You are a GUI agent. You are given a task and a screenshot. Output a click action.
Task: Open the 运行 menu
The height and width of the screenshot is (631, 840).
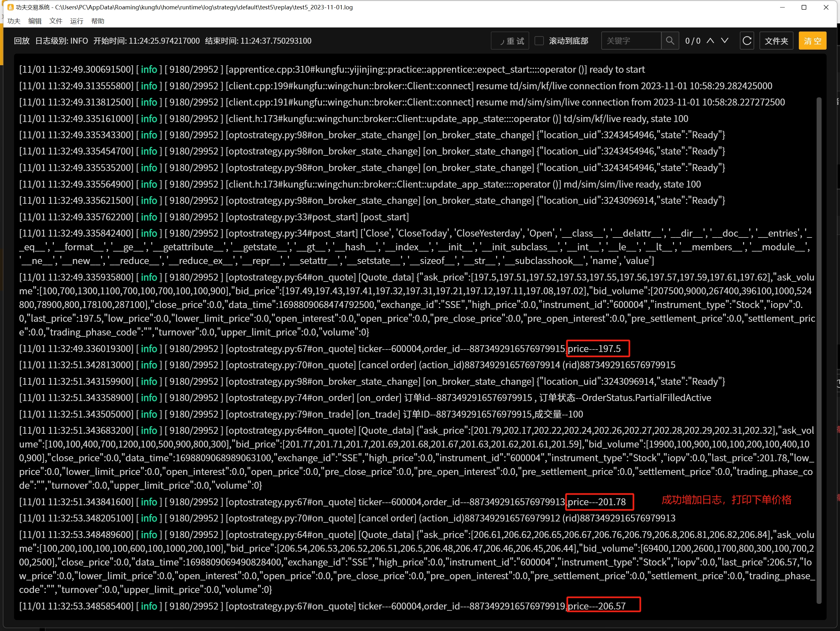[77, 21]
